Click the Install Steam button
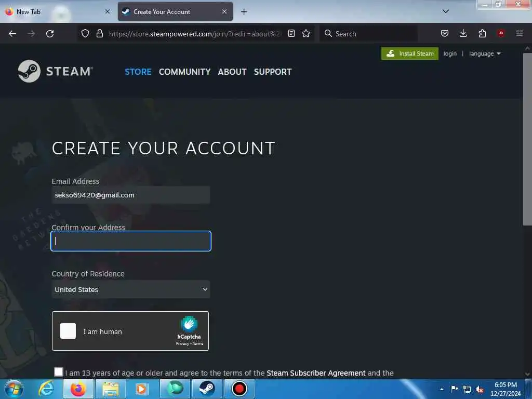The width and height of the screenshot is (532, 399). 410,54
